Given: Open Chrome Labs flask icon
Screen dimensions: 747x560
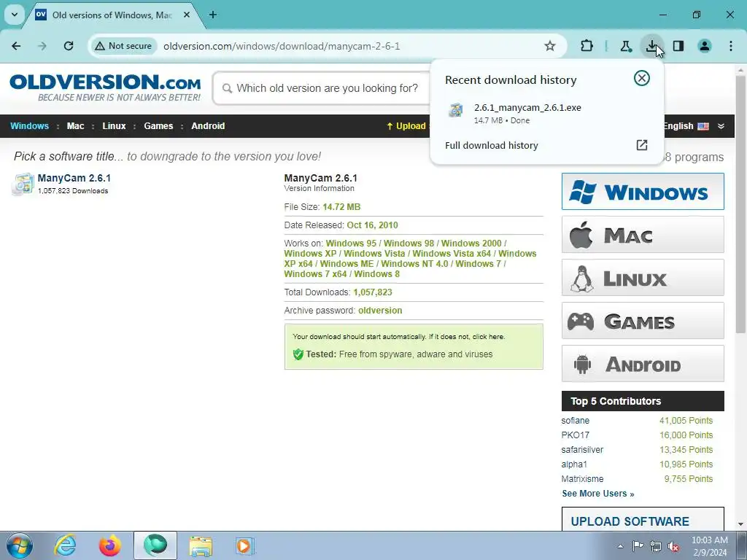Looking at the screenshot, I should [625, 46].
